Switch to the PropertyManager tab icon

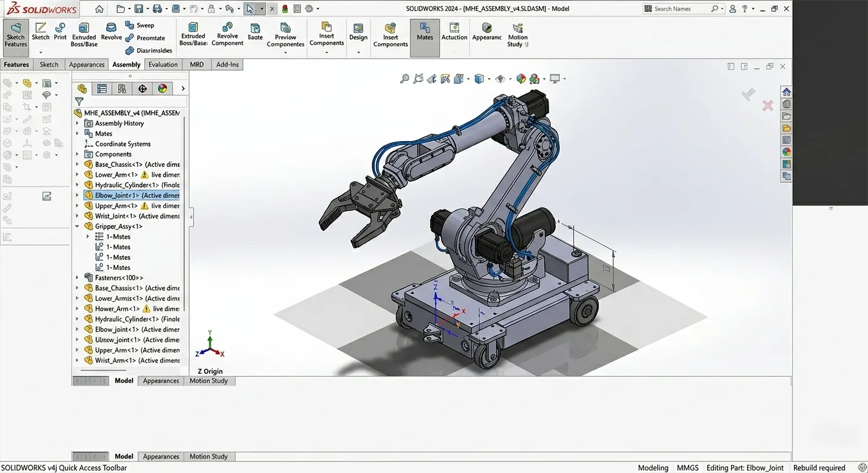pyautogui.click(x=102, y=89)
